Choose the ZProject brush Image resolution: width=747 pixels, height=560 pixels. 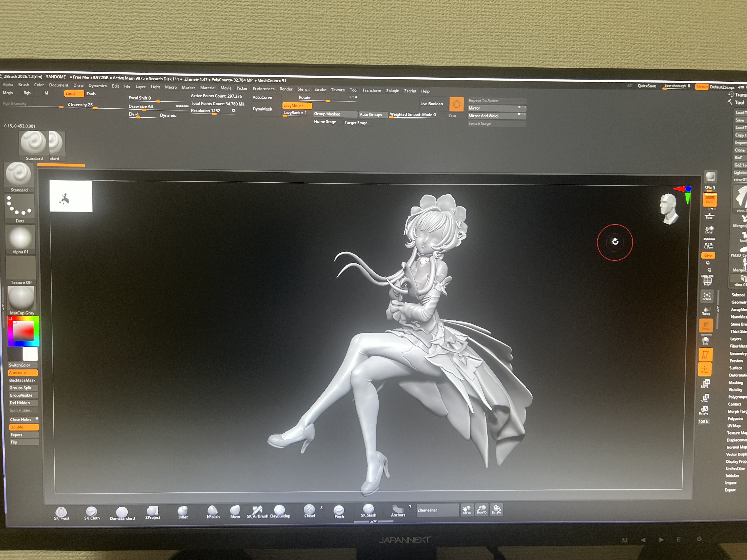pos(153,512)
